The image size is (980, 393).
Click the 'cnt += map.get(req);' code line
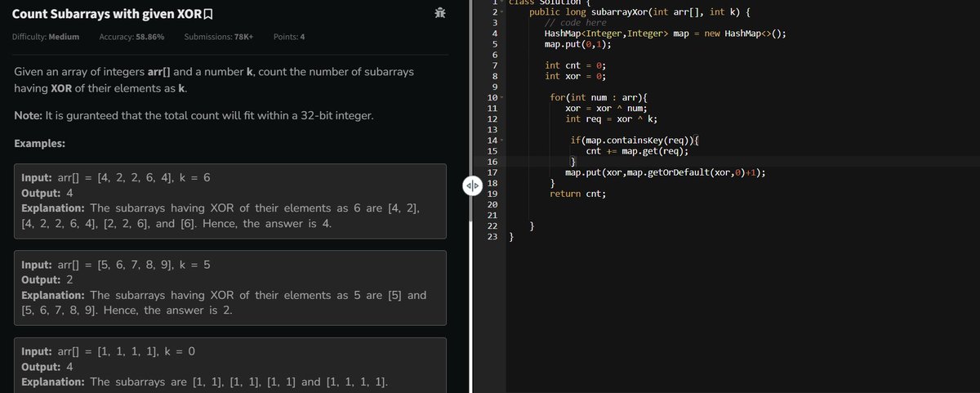click(x=638, y=150)
